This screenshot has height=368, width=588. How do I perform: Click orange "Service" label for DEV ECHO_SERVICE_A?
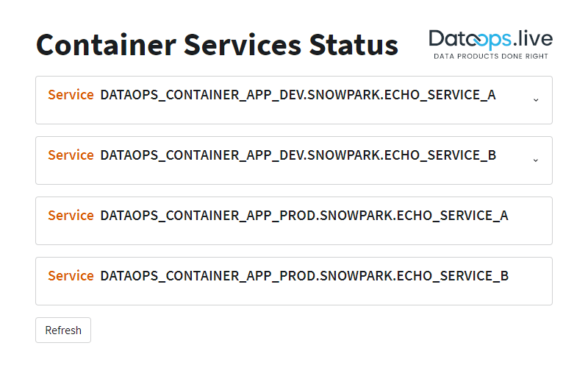click(x=71, y=95)
